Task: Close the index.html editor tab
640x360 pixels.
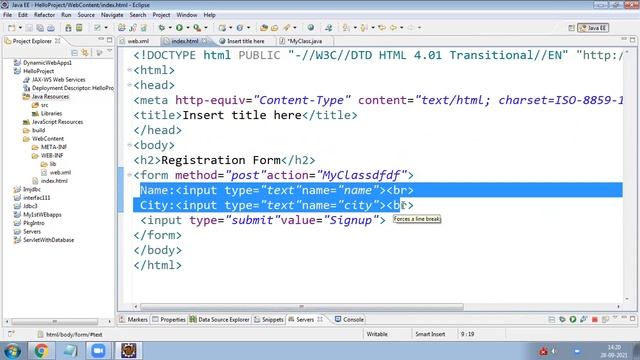Action: [204, 41]
